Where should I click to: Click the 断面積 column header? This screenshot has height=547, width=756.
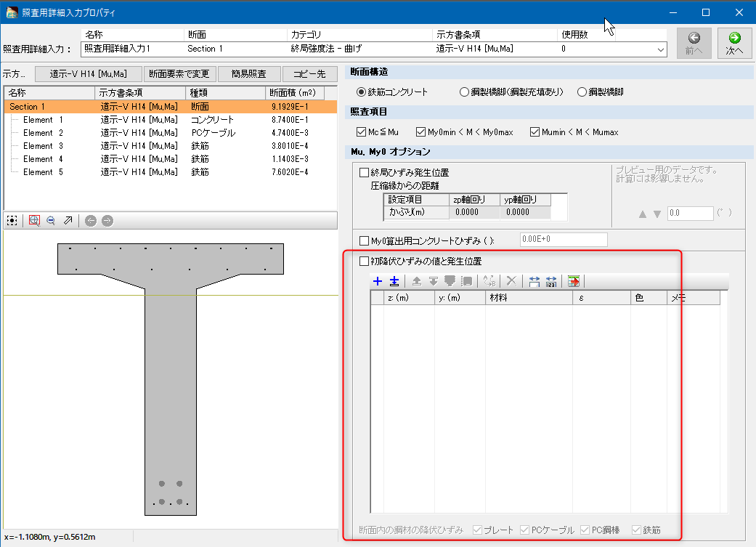click(294, 93)
